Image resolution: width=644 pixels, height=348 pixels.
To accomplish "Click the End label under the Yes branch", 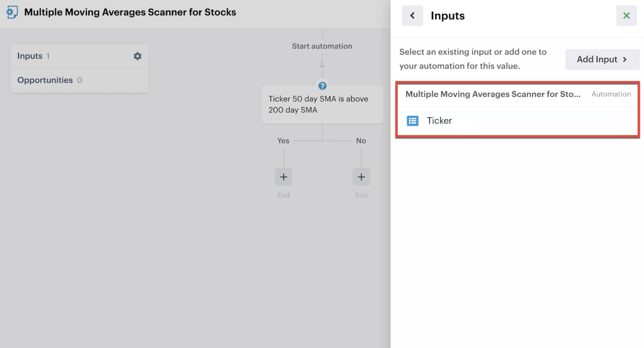I will coord(283,195).
